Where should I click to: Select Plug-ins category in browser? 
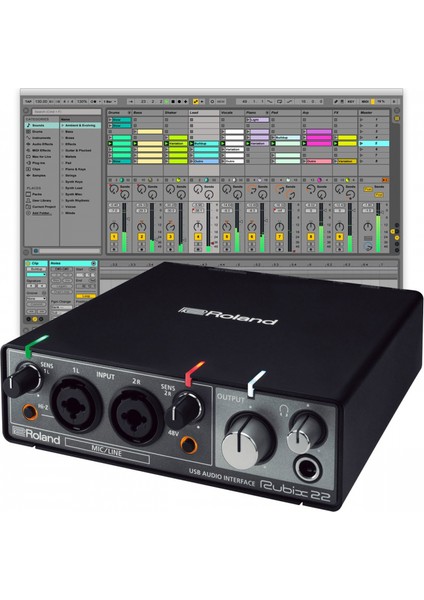point(42,163)
